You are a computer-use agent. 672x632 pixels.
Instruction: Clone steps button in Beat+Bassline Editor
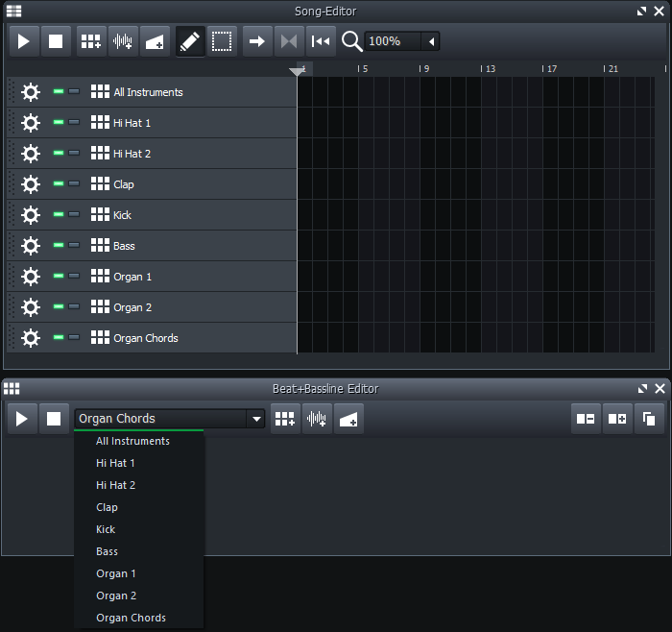pyautogui.click(x=649, y=419)
